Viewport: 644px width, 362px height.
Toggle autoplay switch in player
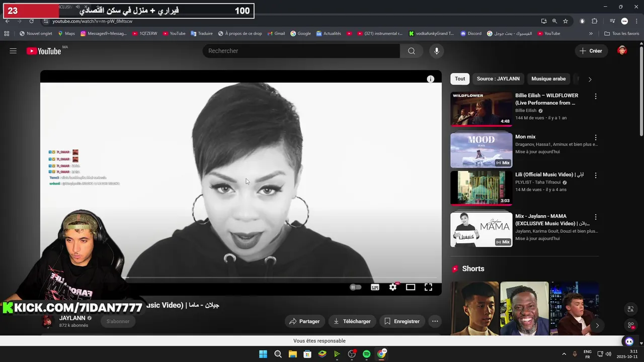click(356, 287)
